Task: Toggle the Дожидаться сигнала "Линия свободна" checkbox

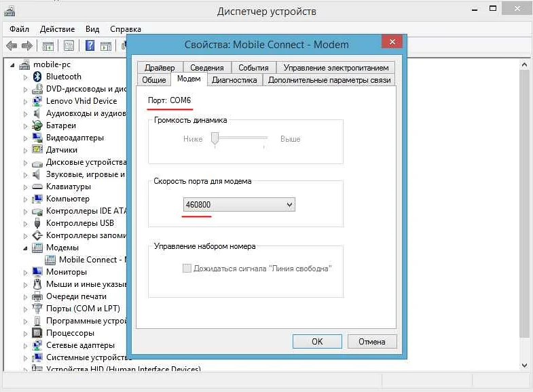Action: 187,269
